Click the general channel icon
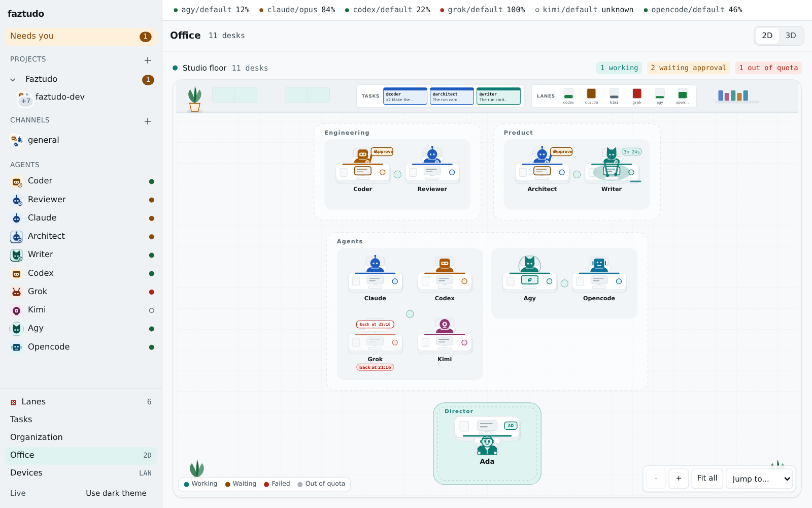 [x=17, y=140]
